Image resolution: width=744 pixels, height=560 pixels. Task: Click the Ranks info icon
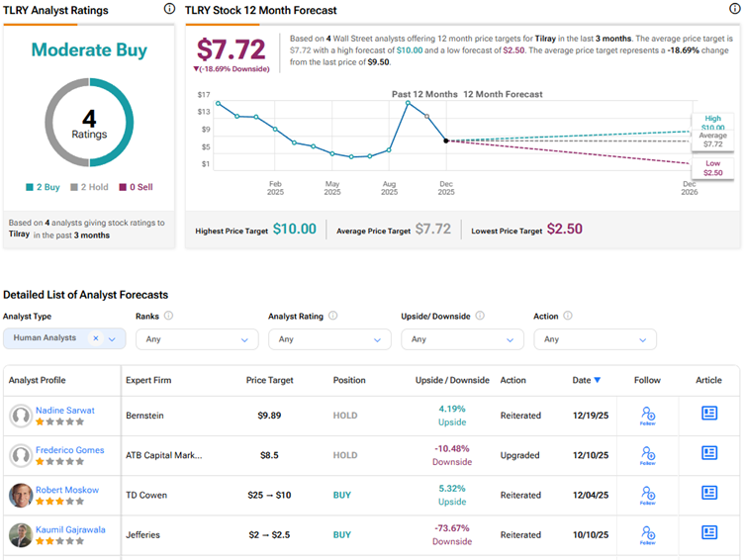168,316
